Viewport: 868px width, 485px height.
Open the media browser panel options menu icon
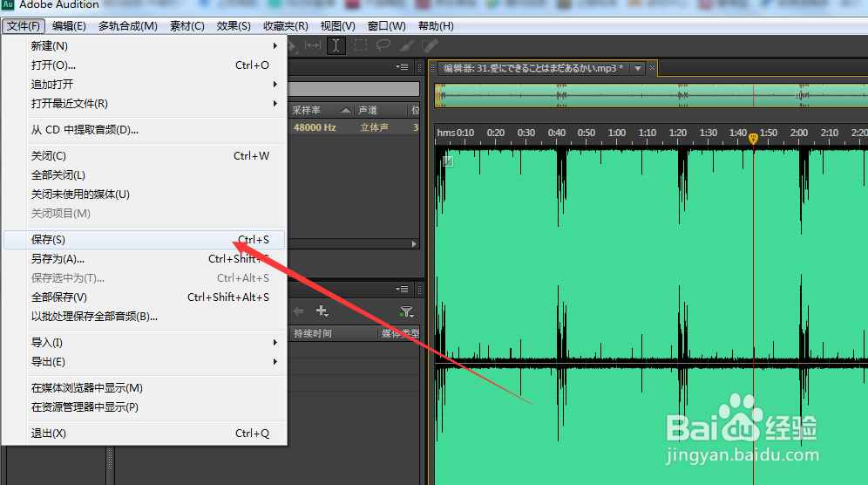403,290
